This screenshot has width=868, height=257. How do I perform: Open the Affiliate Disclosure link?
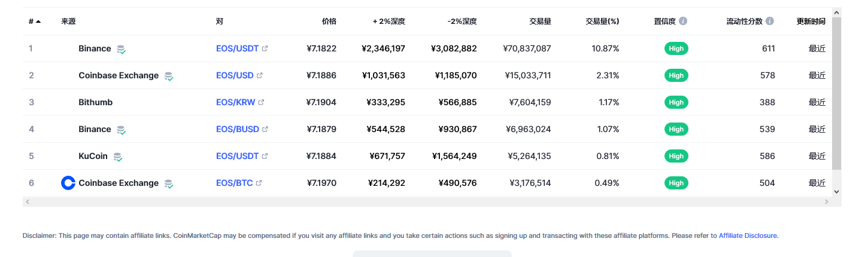tap(748, 235)
